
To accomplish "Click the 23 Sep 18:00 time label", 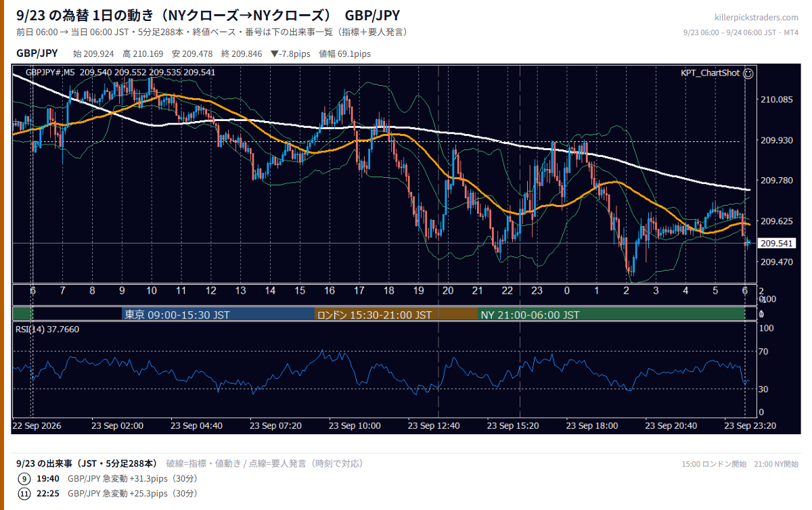I will pos(592,426).
